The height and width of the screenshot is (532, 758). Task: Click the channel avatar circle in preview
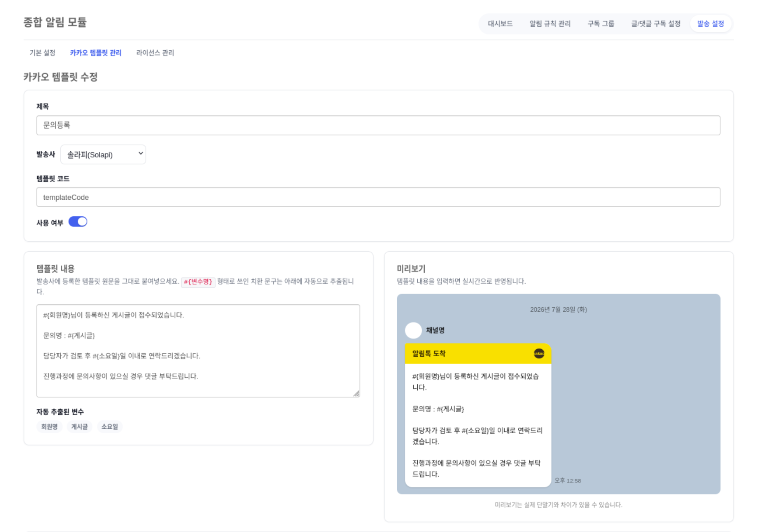pyautogui.click(x=413, y=330)
